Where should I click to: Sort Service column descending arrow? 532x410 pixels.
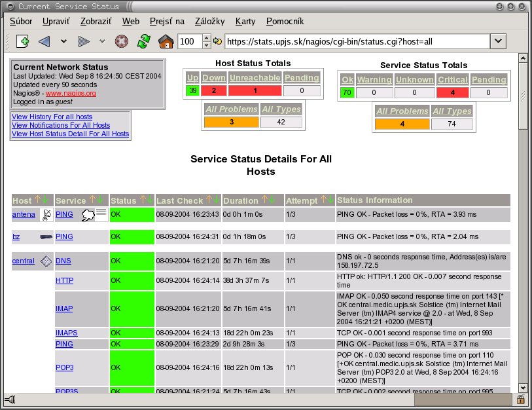click(99, 199)
